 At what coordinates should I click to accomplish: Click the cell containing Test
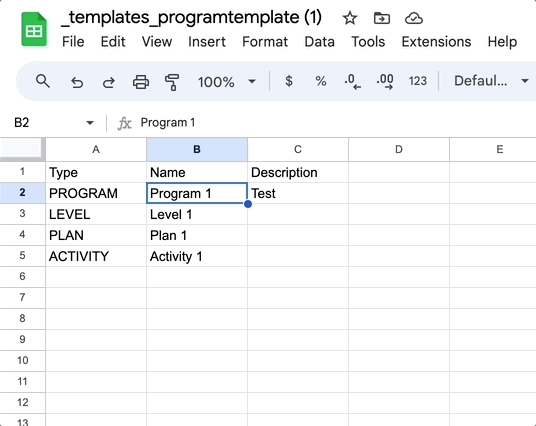298,193
